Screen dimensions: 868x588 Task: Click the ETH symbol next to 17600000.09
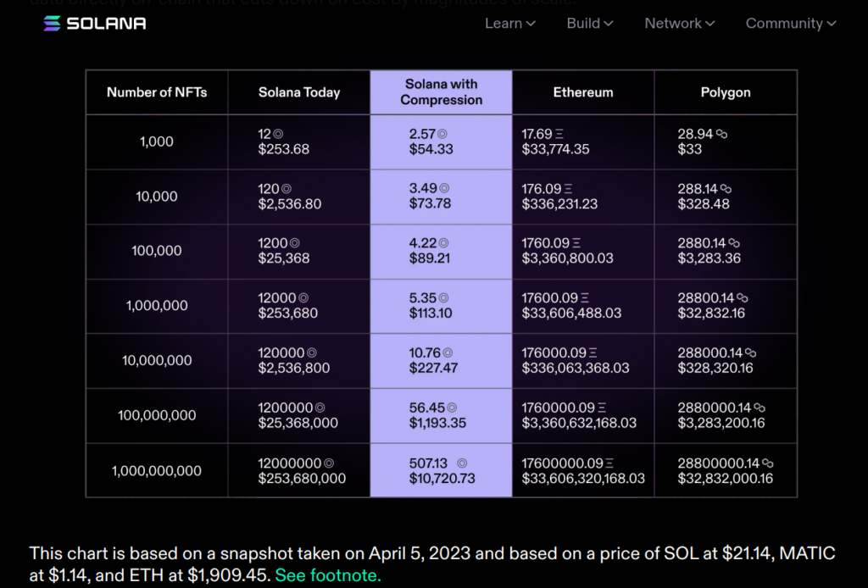[609, 463]
